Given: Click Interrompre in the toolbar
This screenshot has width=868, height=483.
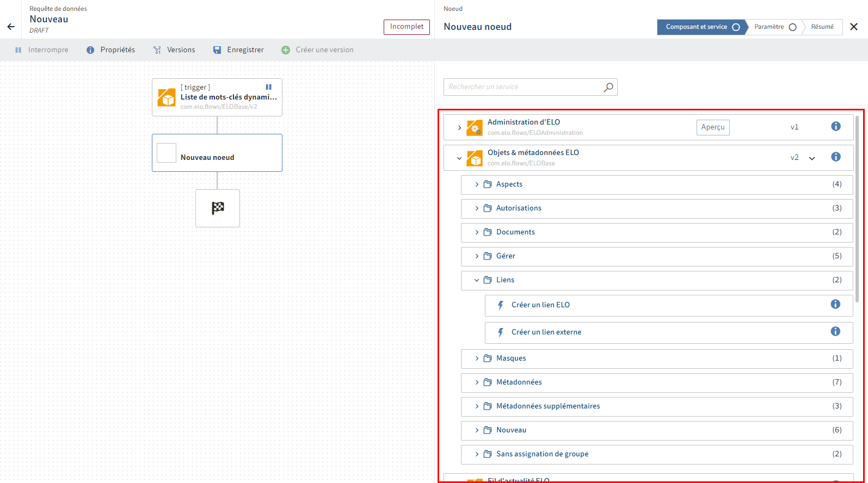Looking at the screenshot, I should [x=48, y=50].
